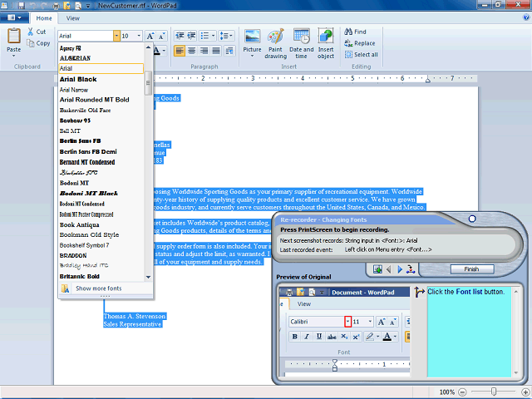Image resolution: width=532 pixels, height=399 pixels.
Task: Expand the Picture dropdown arrow
Action: pyautogui.click(x=252, y=56)
